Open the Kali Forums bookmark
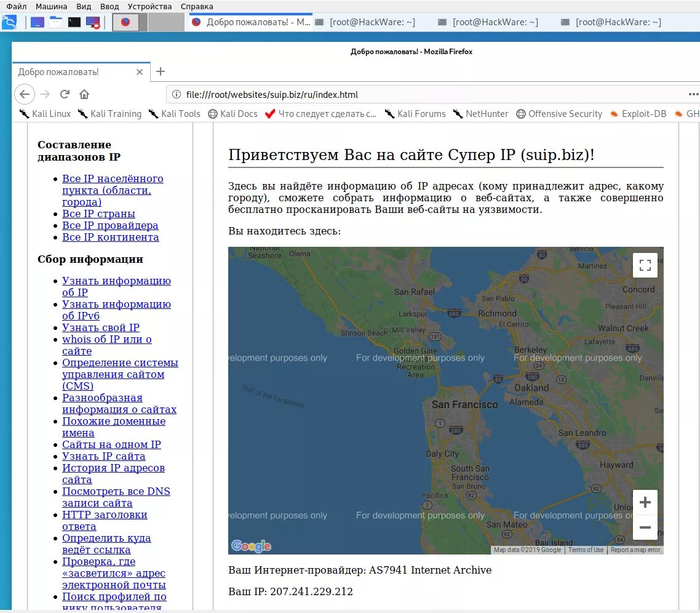The width and height of the screenshot is (700, 613). click(415, 114)
